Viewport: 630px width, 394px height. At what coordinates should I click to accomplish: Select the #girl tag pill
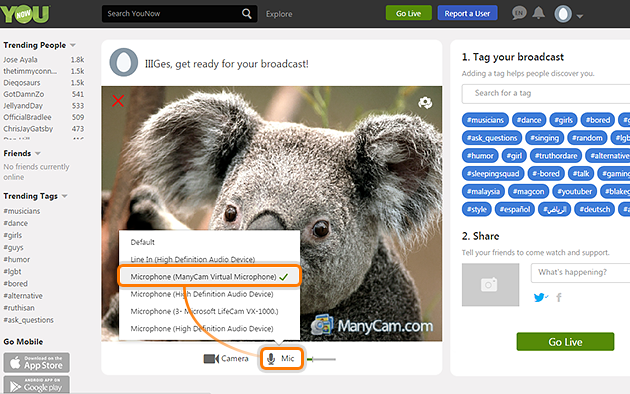(x=514, y=155)
